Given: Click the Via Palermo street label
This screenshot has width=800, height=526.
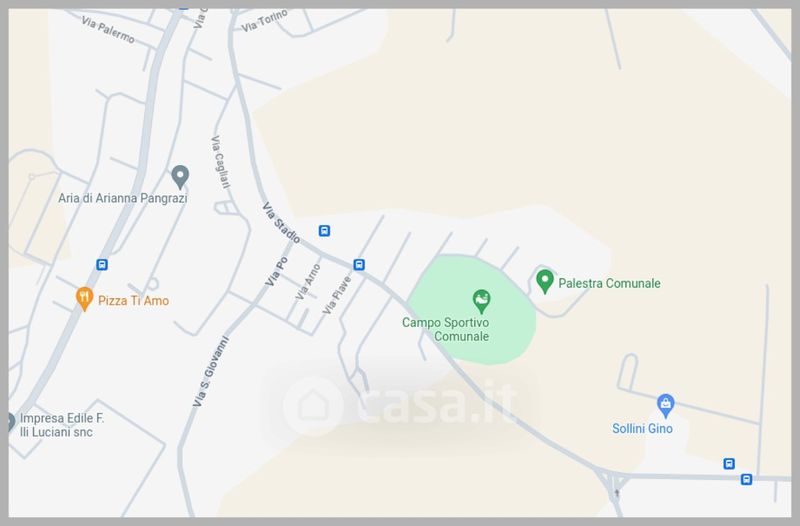Looking at the screenshot, I should point(108,30).
